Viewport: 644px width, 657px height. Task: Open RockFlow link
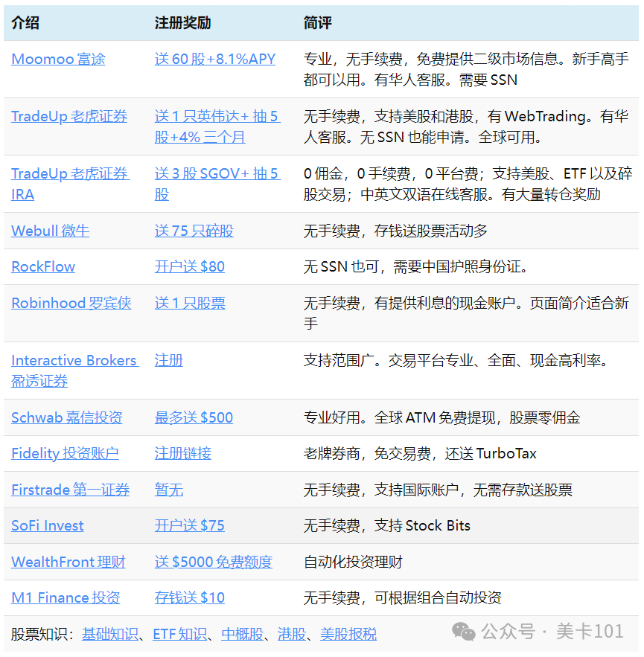[43, 267]
